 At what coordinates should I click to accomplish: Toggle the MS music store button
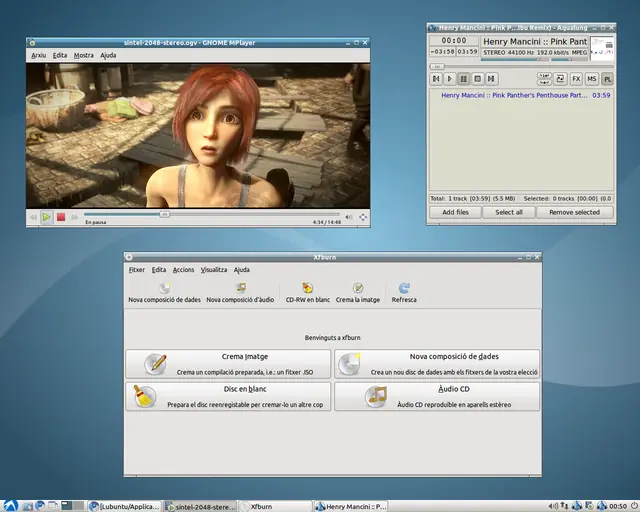(x=591, y=79)
